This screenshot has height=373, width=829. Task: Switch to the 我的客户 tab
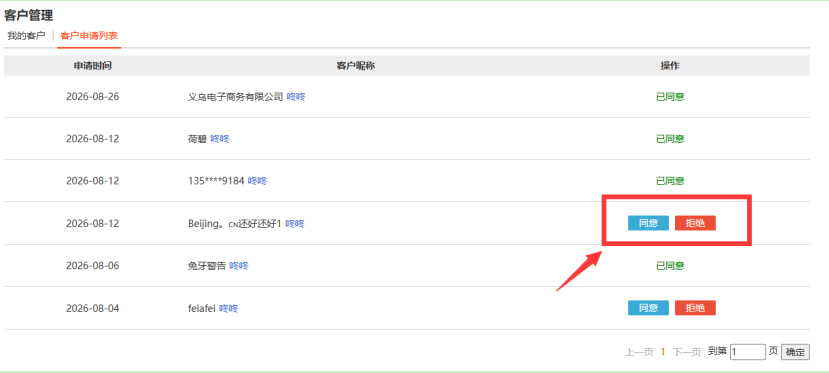coord(26,36)
